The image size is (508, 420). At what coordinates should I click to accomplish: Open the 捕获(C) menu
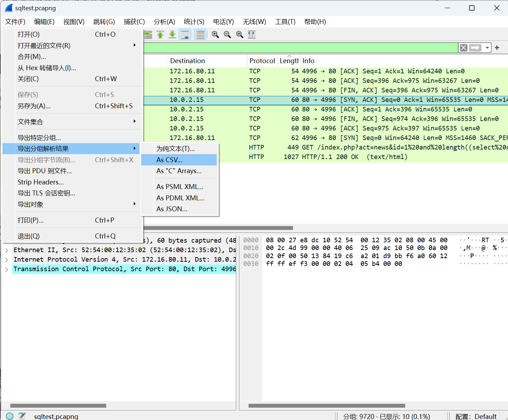(x=134, y=22)
